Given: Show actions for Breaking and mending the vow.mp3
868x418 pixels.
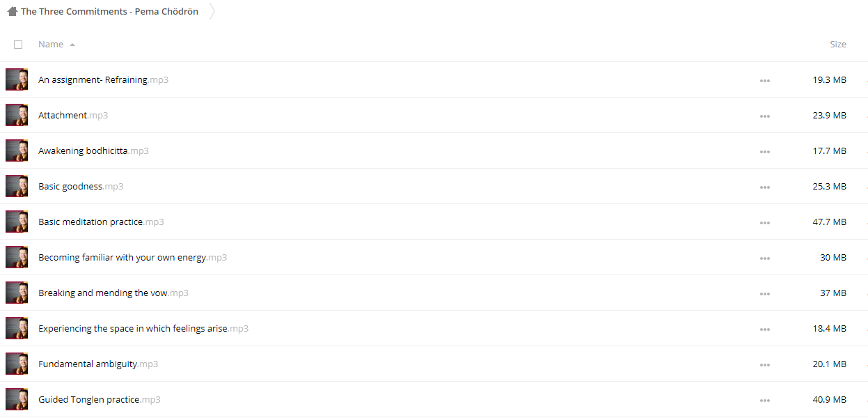Looking at the screenshot, I should [x=765, y=293].
